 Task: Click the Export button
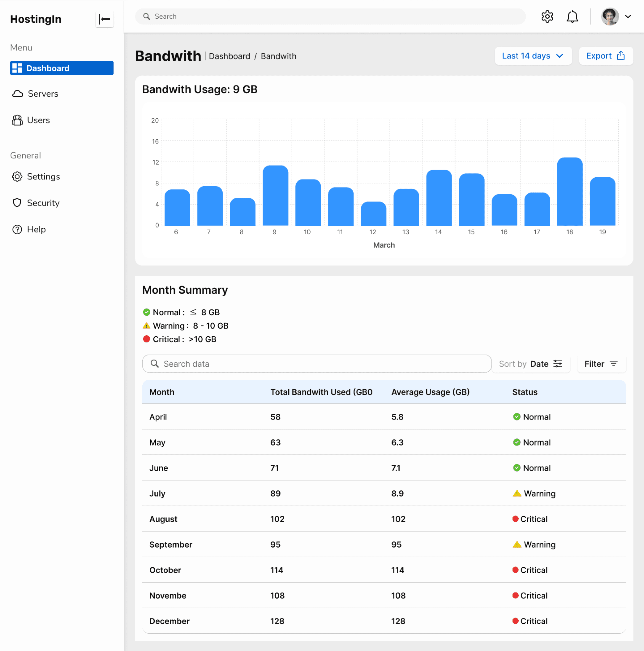point(606,56)
